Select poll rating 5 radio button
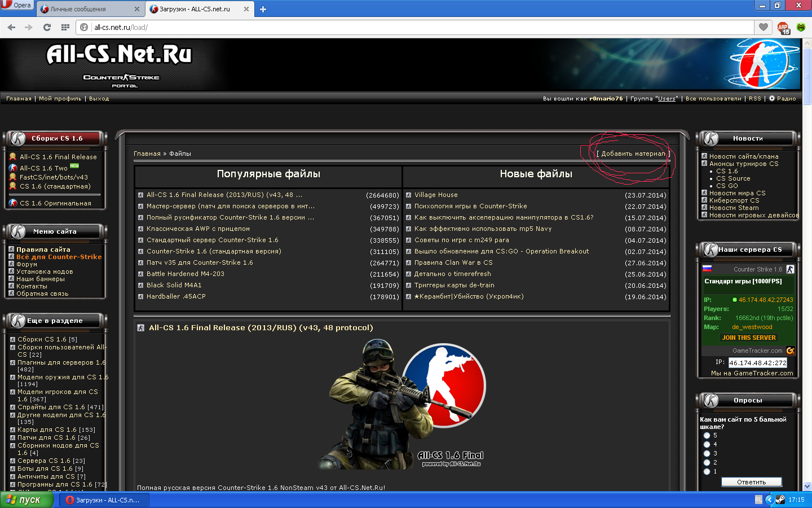 [x=707, y=436]
